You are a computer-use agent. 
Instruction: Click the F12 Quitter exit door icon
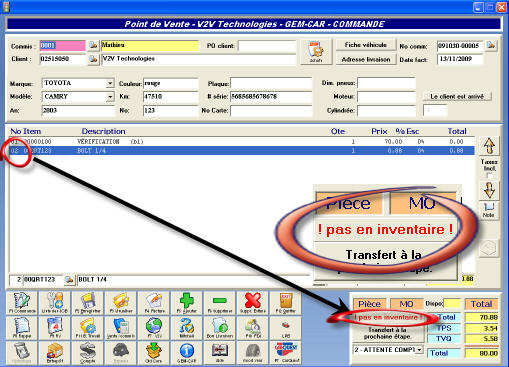pos(286,303)
